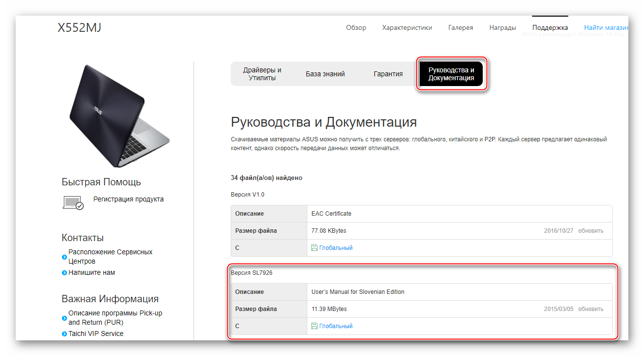The width and height of the screenshot is (644, 356).
Task: Click the floppy disk icon for EAC Certificate
Action: point(315,248)
